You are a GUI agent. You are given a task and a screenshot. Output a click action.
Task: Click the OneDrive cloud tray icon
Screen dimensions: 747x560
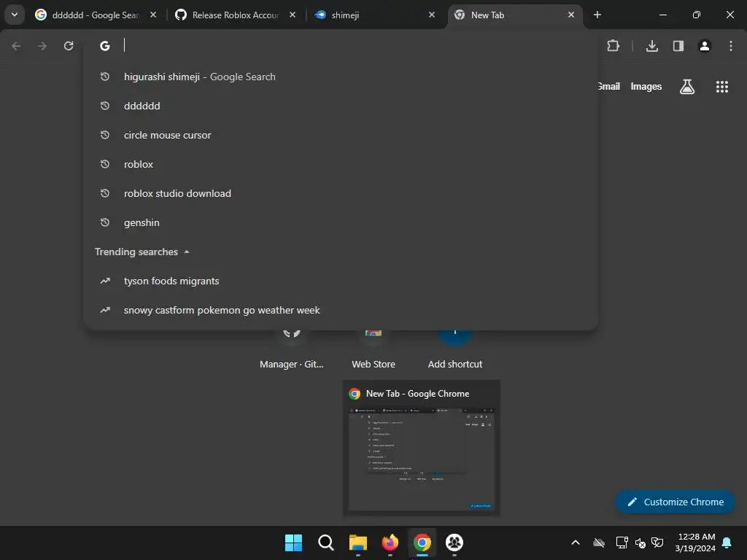599,542
